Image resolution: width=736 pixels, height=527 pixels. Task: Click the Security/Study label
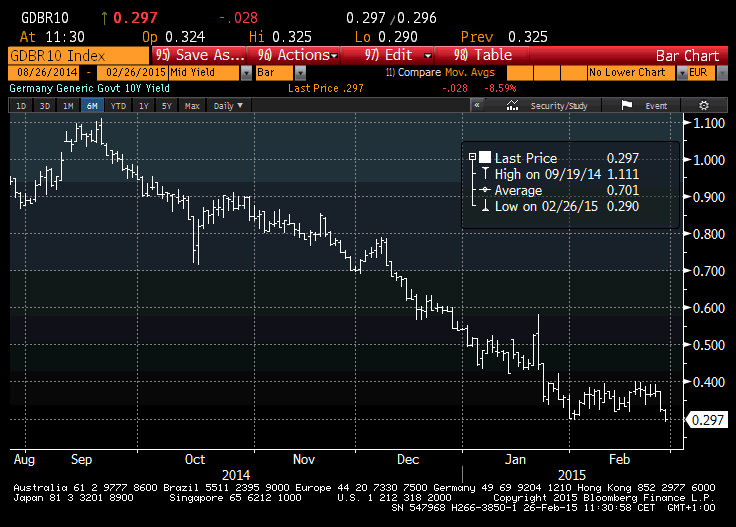pyautogui.click(x=559, y=106)
